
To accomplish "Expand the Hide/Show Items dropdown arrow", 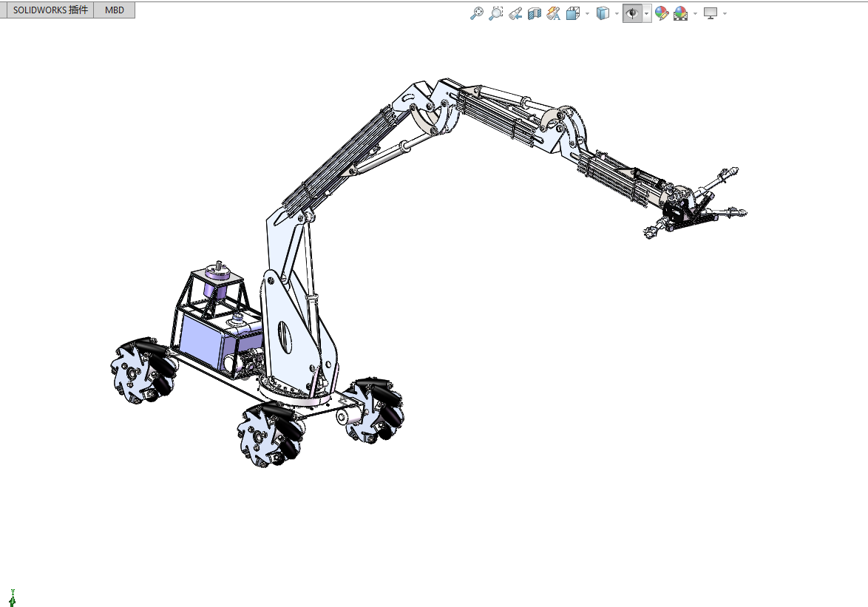I will tap(647, 14).
